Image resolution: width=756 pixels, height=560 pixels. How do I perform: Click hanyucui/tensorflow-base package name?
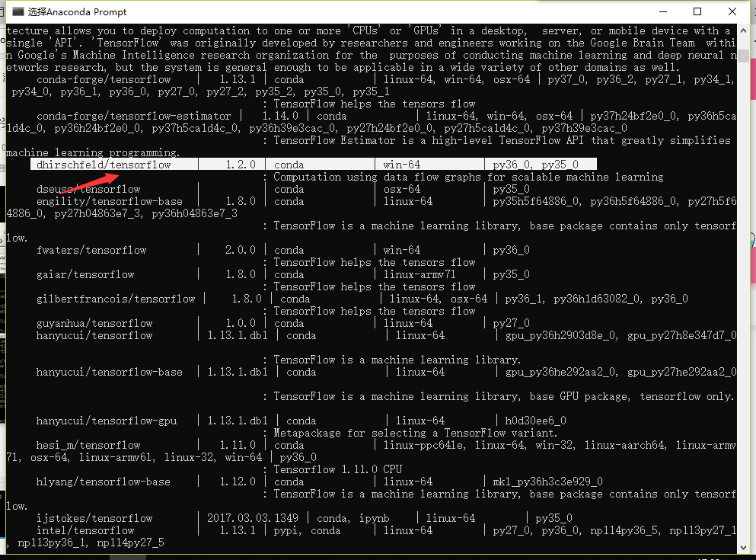(x=110, y=372)
